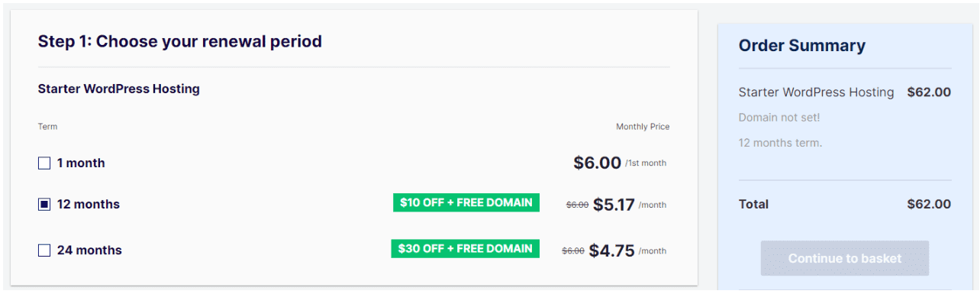980x294 pixels.
Task: Click the $5.17 per month price
Action: tap(614, 205)
